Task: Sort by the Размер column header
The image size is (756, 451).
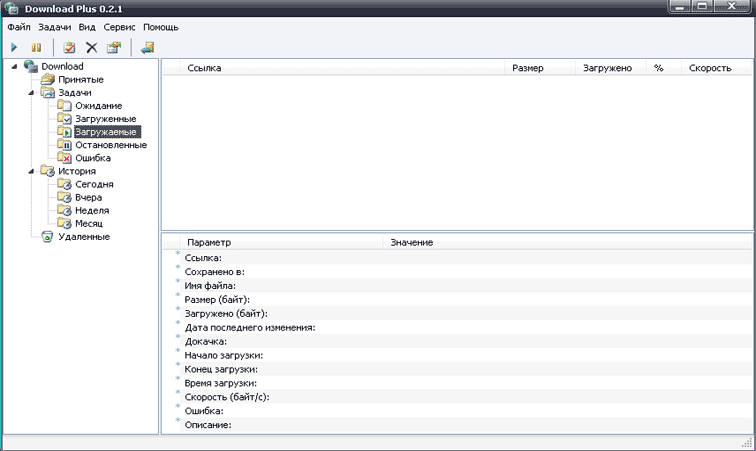Action: pos(540,68)
